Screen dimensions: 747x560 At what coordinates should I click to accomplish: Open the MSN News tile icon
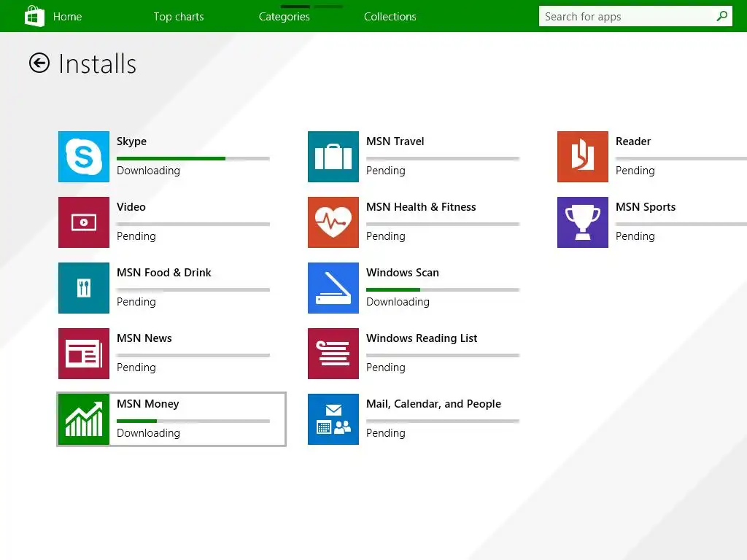tap(84, 354)
